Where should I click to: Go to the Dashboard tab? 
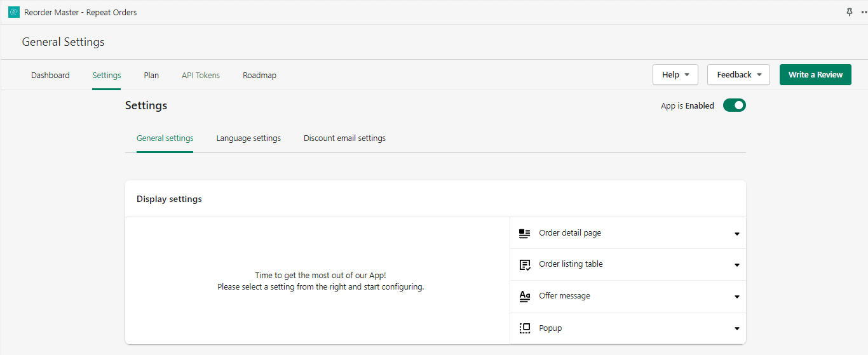pyautogui.click(x=50, y=76)
